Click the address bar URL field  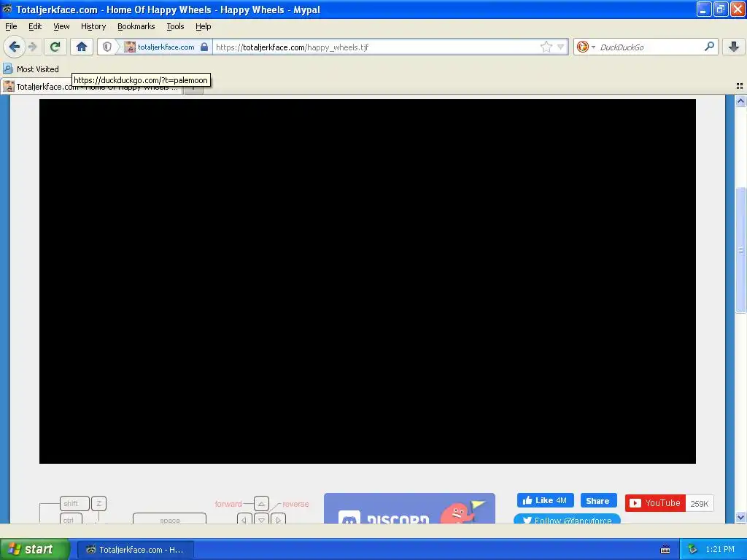(x=376, y=47)
